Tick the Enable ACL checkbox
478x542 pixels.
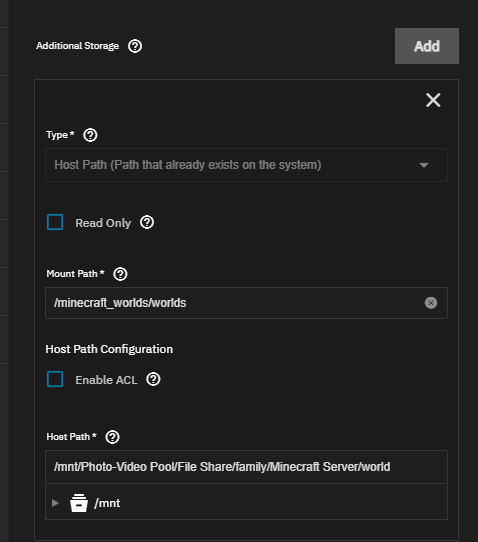click(55, 379)
